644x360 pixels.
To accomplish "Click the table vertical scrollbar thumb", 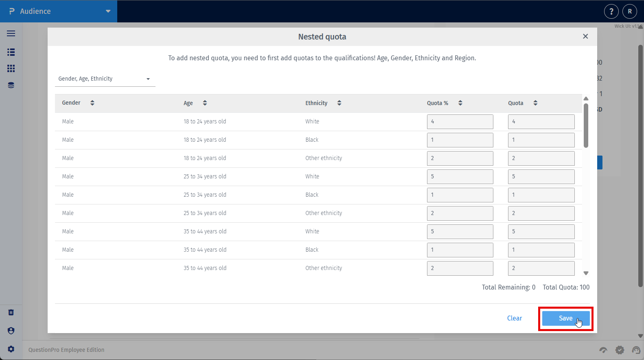I will [586, 125].
